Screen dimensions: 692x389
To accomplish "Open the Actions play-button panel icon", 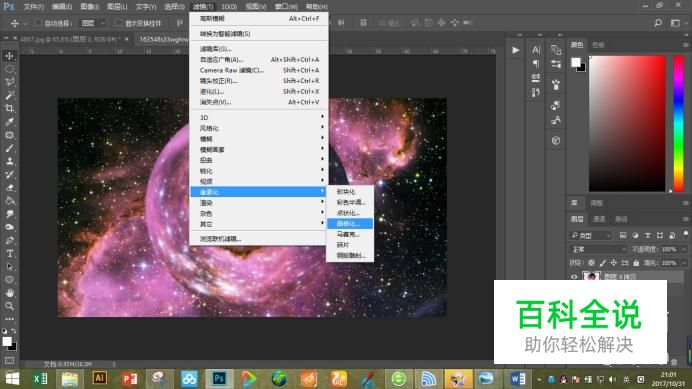I will click(515, 50).
